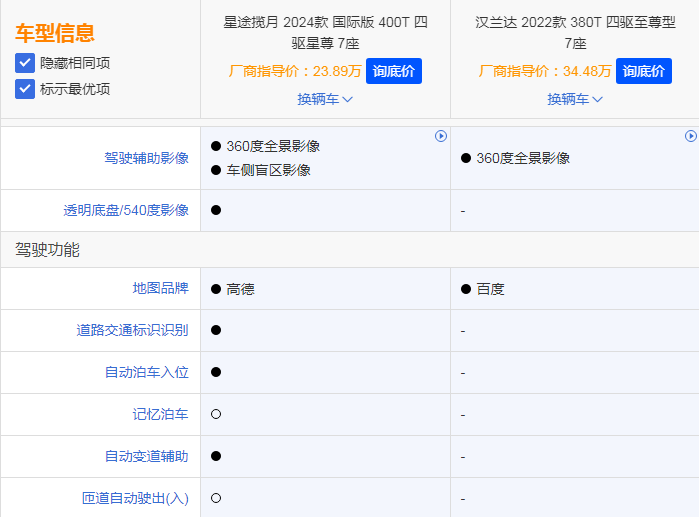Play video icon in 星途揽月 驾驶辅助影像 cell

click(x=441, y=136)
